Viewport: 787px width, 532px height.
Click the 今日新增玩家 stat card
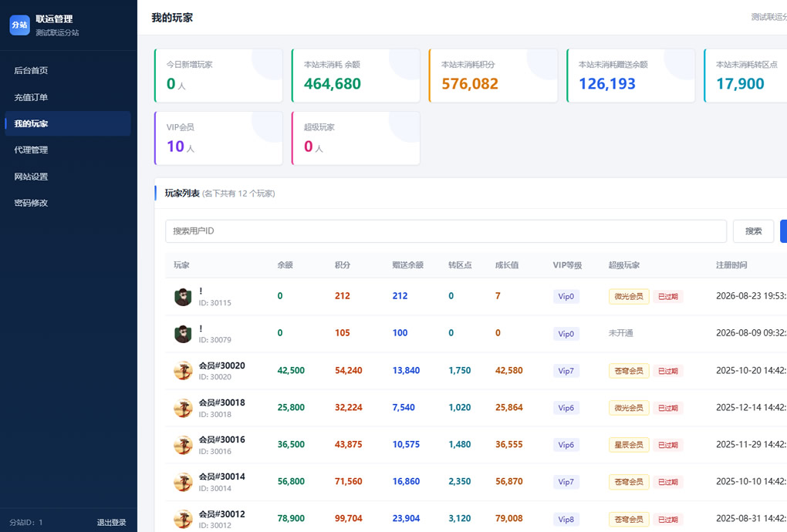218,76
